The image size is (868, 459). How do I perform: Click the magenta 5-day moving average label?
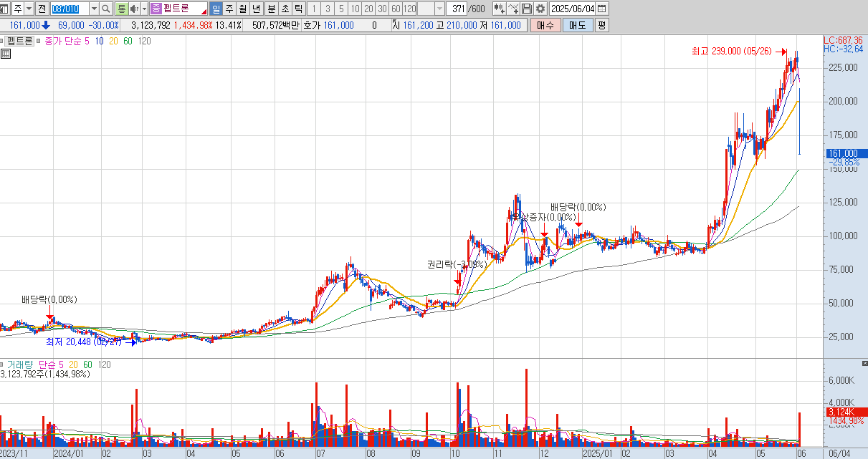87,41
